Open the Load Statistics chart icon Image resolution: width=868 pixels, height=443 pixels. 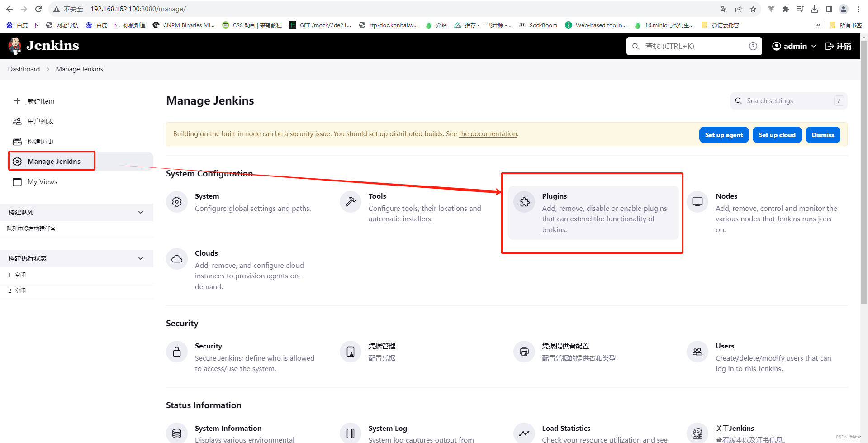[x=524, y=433]
